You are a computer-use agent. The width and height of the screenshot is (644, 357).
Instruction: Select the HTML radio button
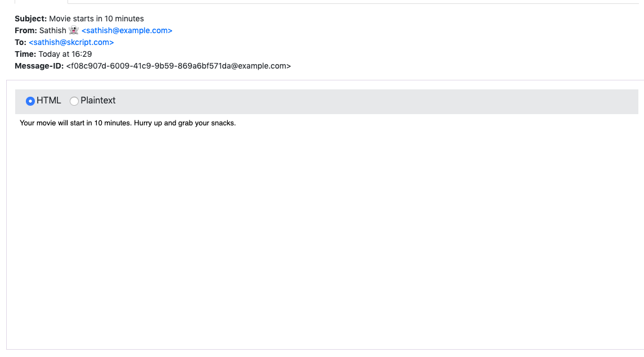pos(30,101)
